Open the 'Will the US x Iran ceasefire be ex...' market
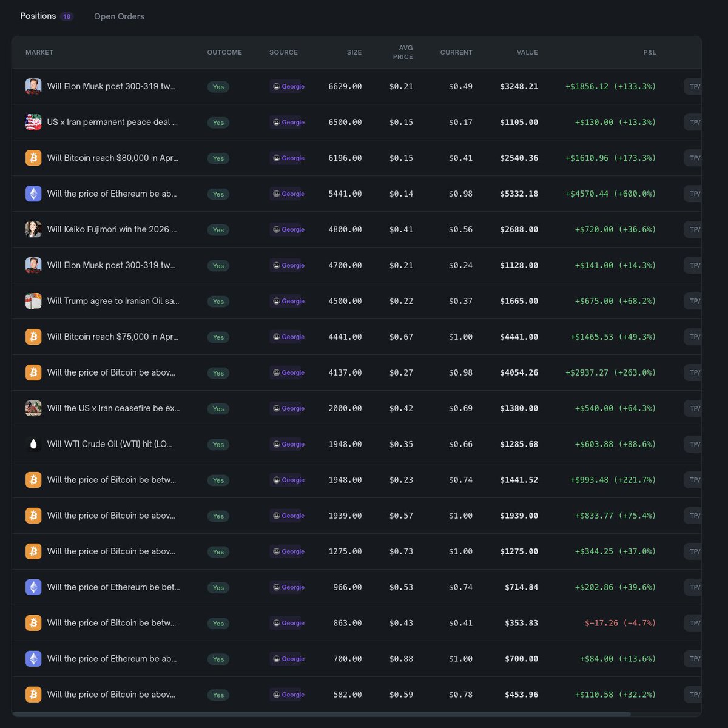 tap(113, 408)
